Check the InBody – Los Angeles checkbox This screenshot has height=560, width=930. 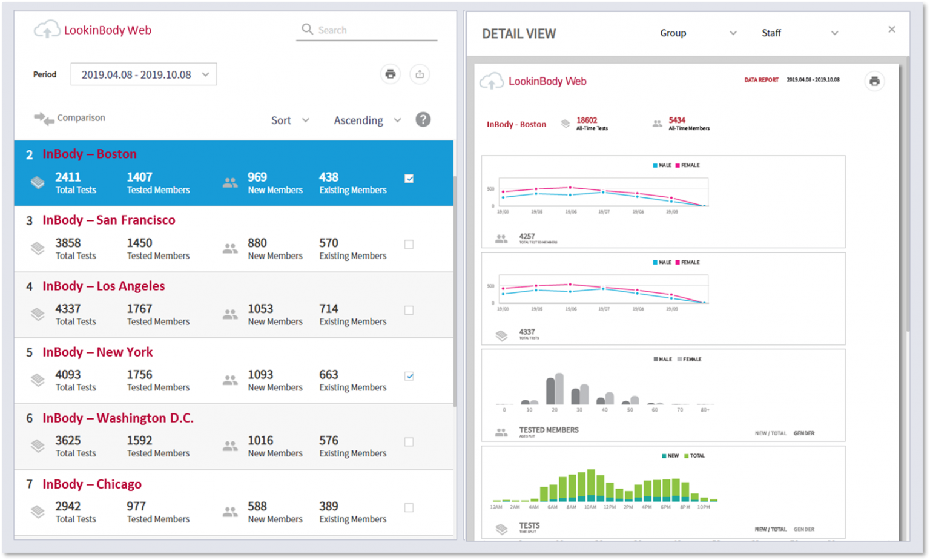tap(409, 310)
